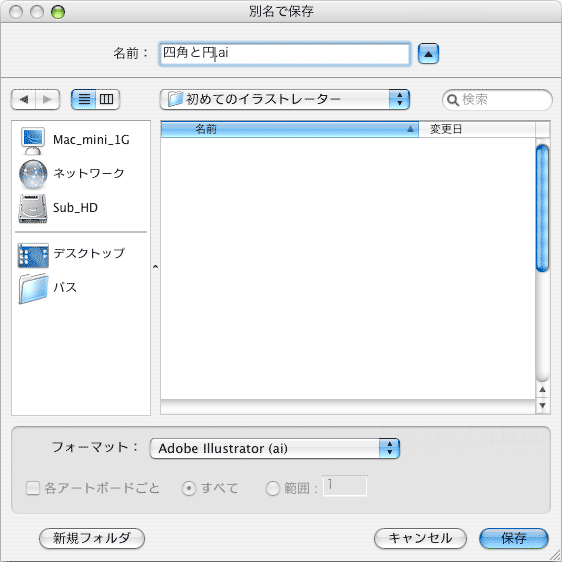Go forward with the right arrow button

coord(47,99)
